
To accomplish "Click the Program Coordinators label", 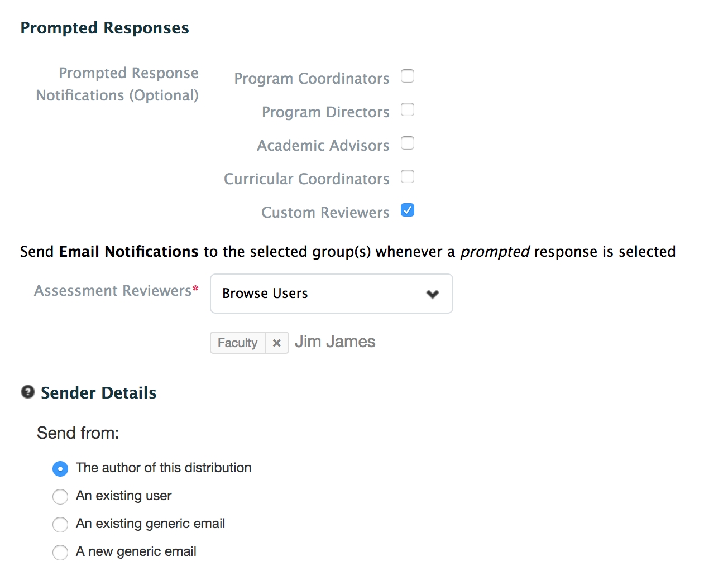I will tap(312, 79).
